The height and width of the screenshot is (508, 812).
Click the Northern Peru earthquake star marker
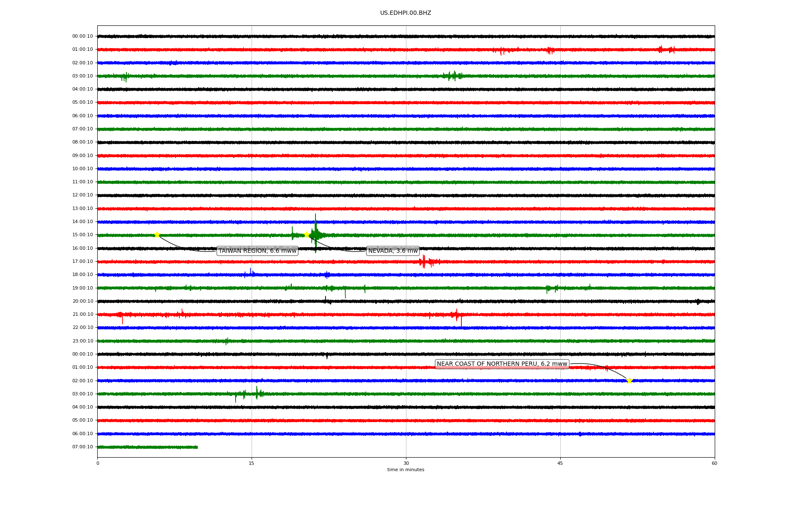pyautogui.click(x=629, y=381)
